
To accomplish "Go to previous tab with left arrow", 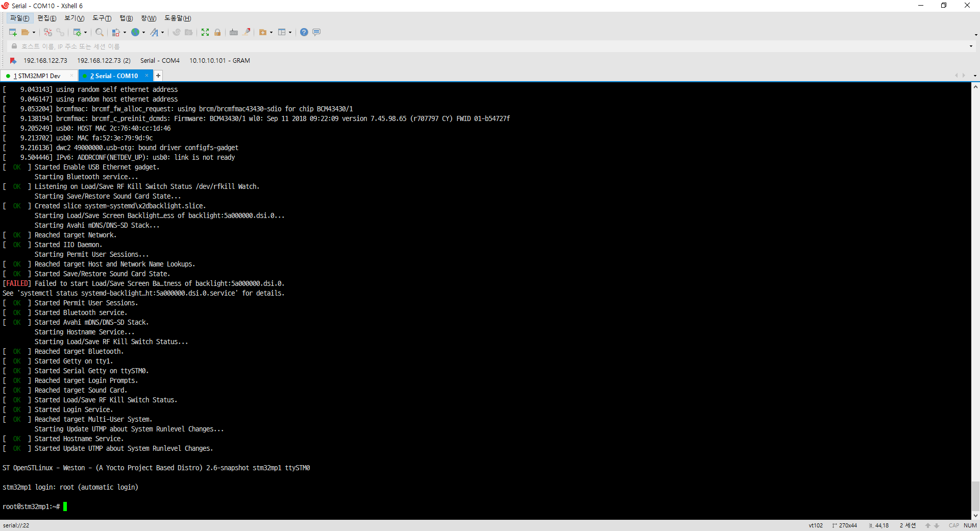I will [957, 76].
